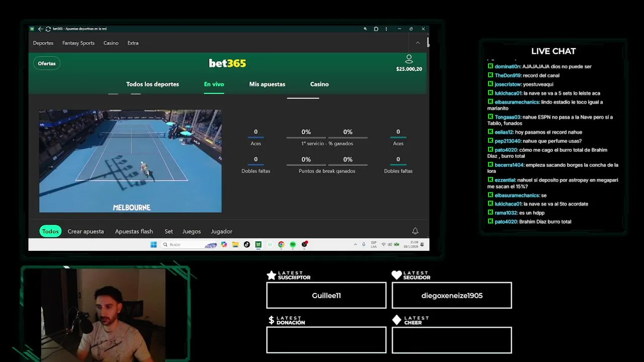Click the bet365 taskbar app icon

point(259,244)
